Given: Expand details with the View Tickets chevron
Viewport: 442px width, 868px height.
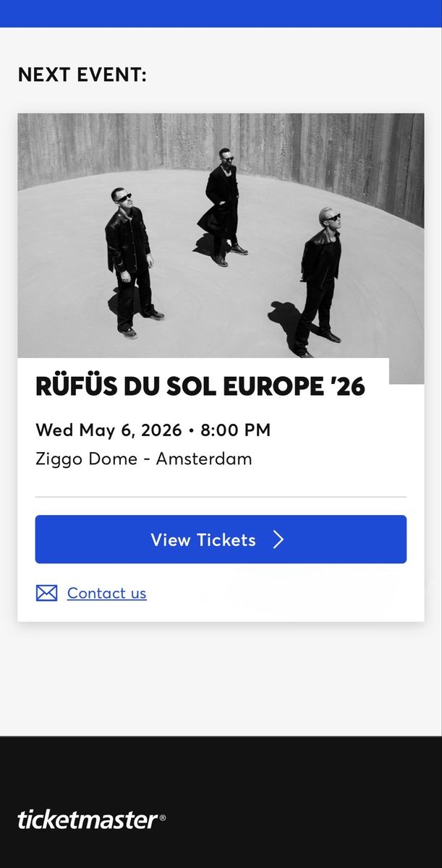Looking at the screenshot, I should 279,539.
